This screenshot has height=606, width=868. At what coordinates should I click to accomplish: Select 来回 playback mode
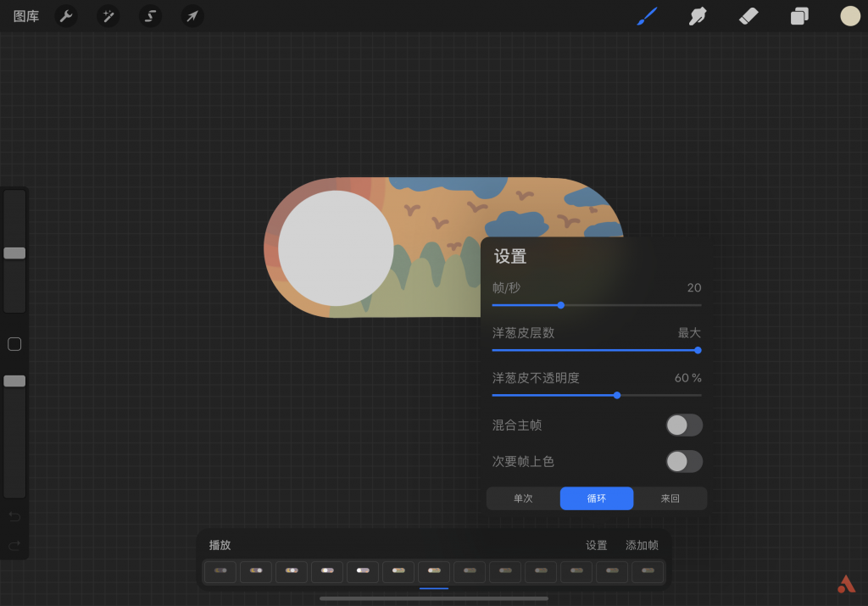tap(670, 498)
